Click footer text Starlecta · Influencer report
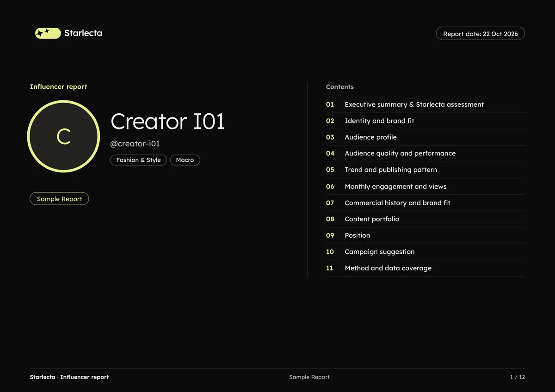The height and width of the screenshot is (392, 555). [69, 377]
